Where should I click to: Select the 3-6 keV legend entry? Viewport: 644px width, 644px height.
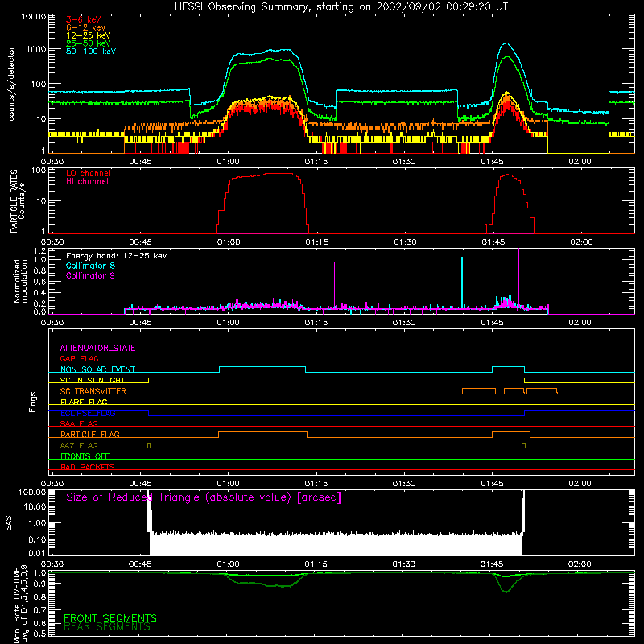point(84,19)
